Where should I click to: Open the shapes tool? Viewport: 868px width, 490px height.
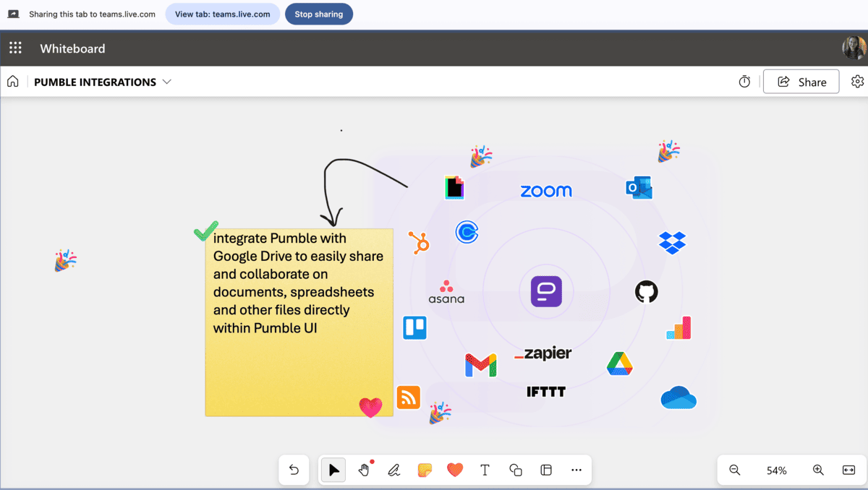pyautogui.click(x=516, y=470)
